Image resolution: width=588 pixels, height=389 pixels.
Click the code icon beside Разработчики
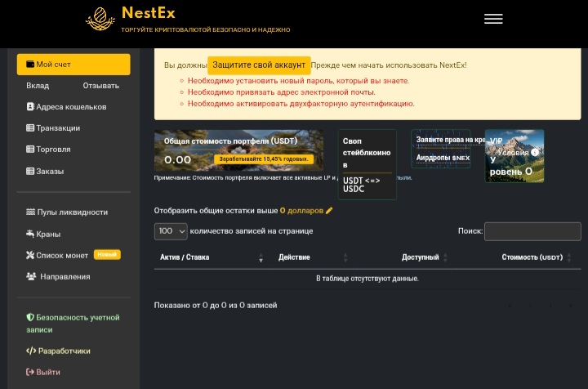coord(31,351)
